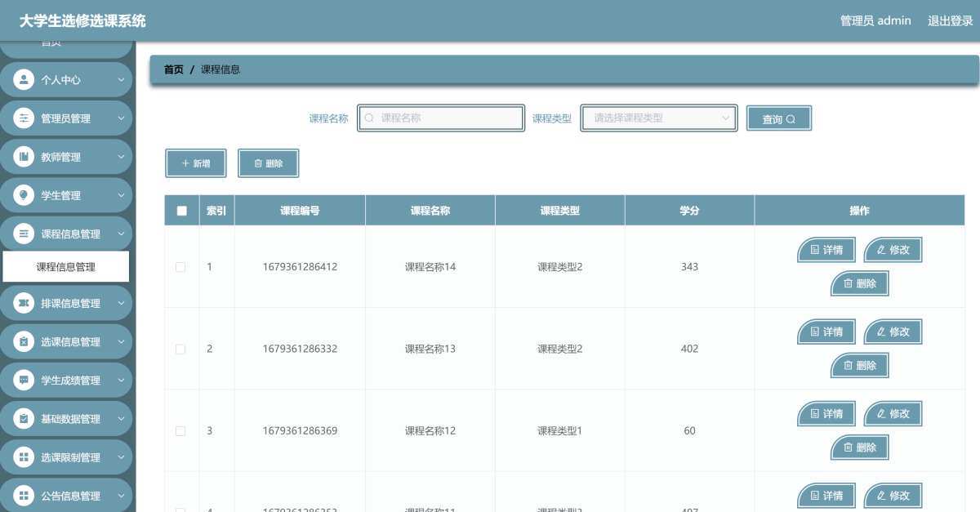Open the 公告信息管理 menu
Image resolution: width=980 pixels, height=512 pixels.
click(70, 496)
